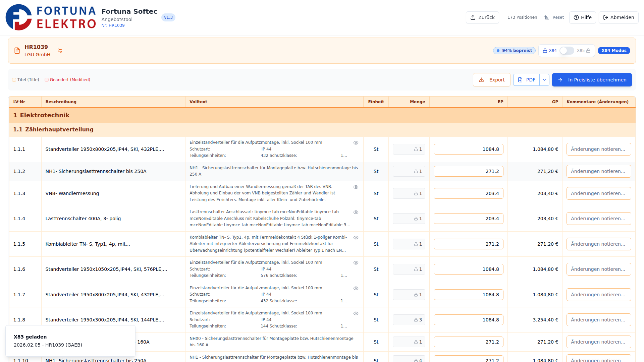Click the Export button
This screenshot has width=644, height=362.
(491, 80)
